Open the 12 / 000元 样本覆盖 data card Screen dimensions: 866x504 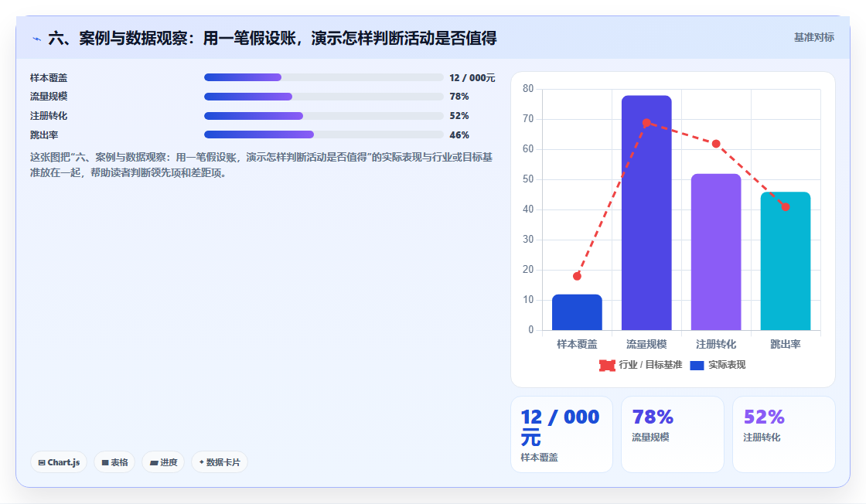tap(561, 434)
